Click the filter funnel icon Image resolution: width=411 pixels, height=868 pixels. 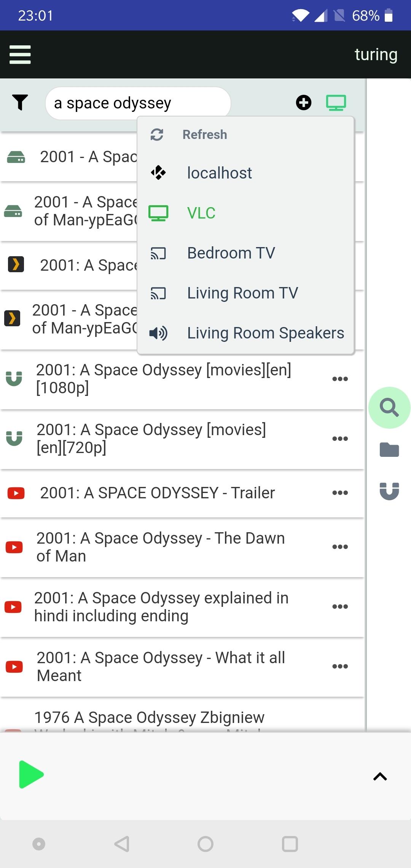click(x=20, y=102)
